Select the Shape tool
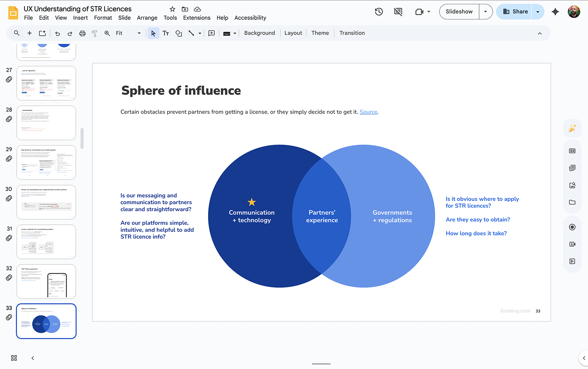The image size is (588, 369). (x=178, y=33)
